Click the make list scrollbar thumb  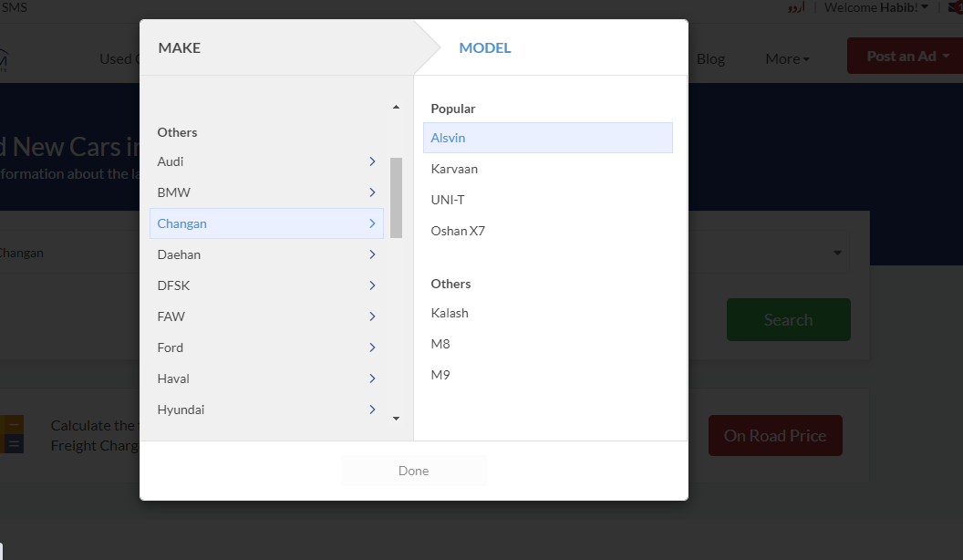(x=396, y=198)
